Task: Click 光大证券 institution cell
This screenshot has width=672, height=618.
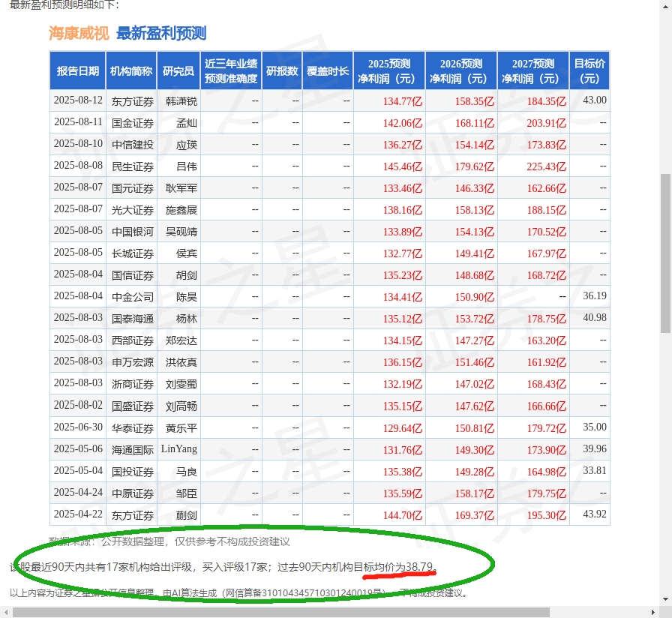Action: tap(133, 210)
